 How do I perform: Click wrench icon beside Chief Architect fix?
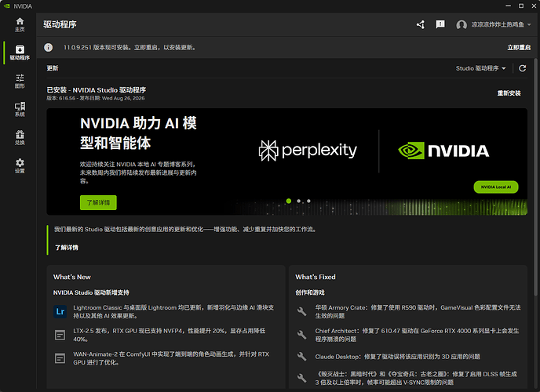(301, 335)
